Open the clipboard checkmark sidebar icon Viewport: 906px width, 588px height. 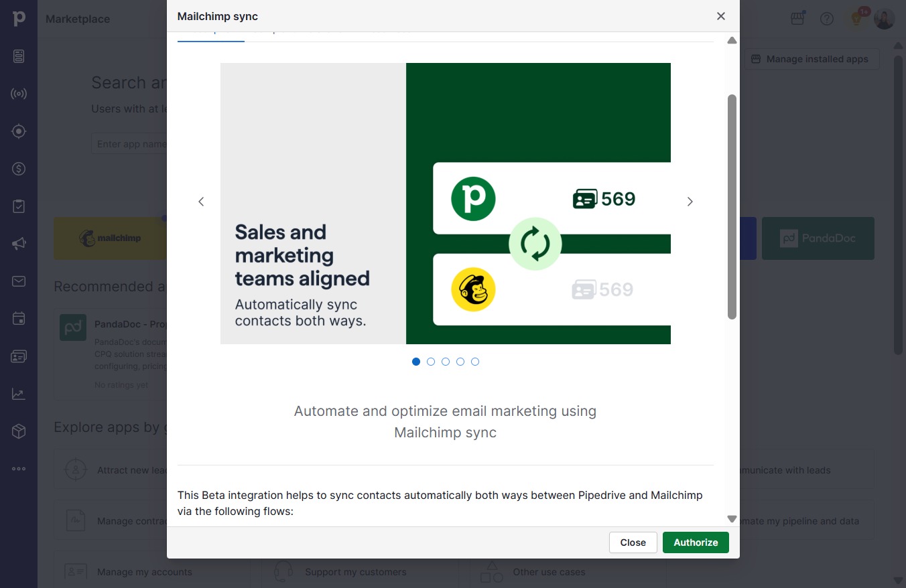pos(19,206)
